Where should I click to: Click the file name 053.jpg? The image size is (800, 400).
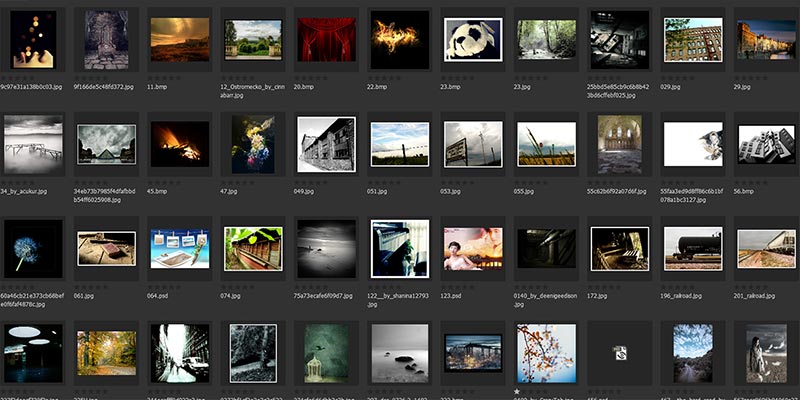[451, 192]
